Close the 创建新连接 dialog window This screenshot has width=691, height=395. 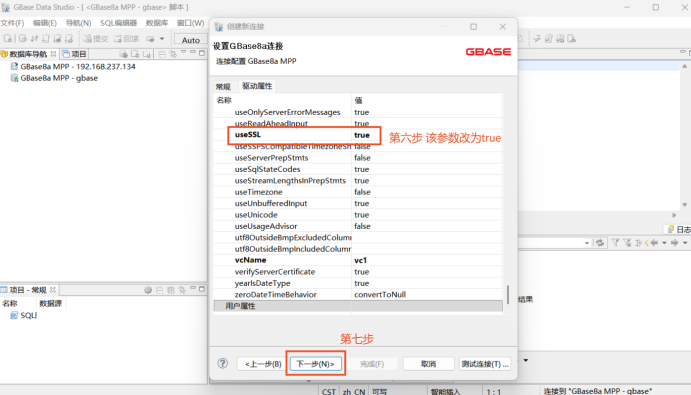502,26
